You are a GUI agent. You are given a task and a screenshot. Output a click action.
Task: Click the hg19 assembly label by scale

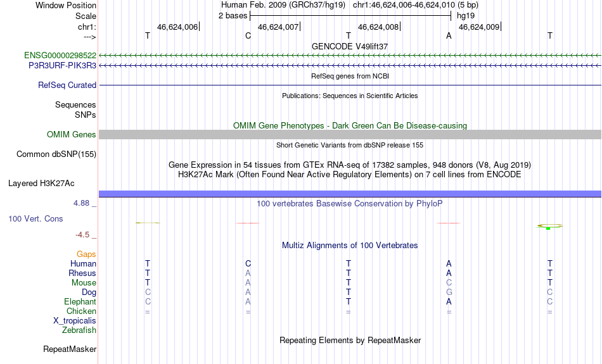tap(466, 16)
